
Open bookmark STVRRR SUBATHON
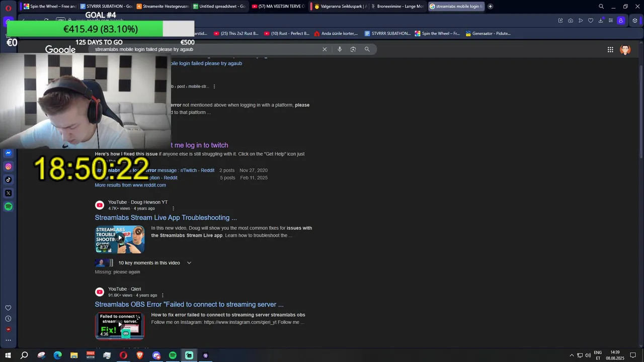(387, 34)
